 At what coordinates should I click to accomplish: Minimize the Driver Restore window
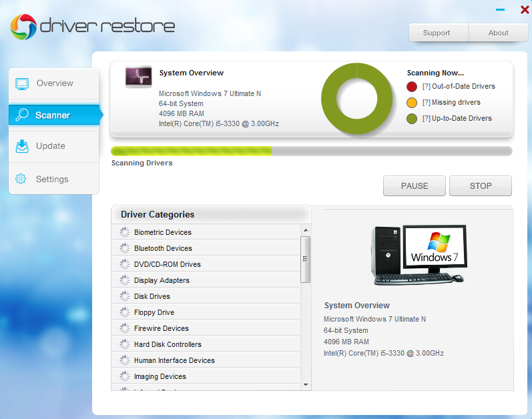[x=500, y=10]
